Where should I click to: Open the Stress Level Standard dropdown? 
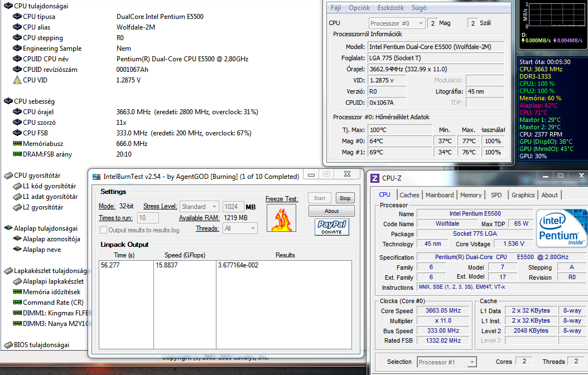point(199,206)
